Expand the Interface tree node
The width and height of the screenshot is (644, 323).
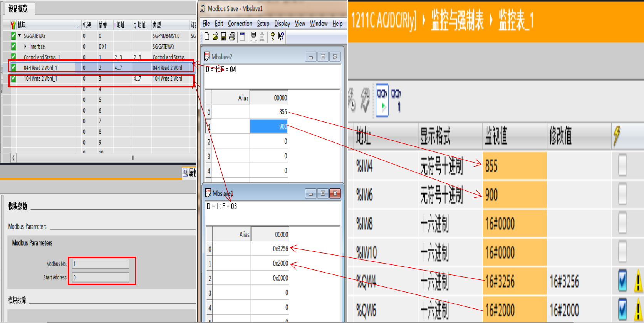[25, 46]
